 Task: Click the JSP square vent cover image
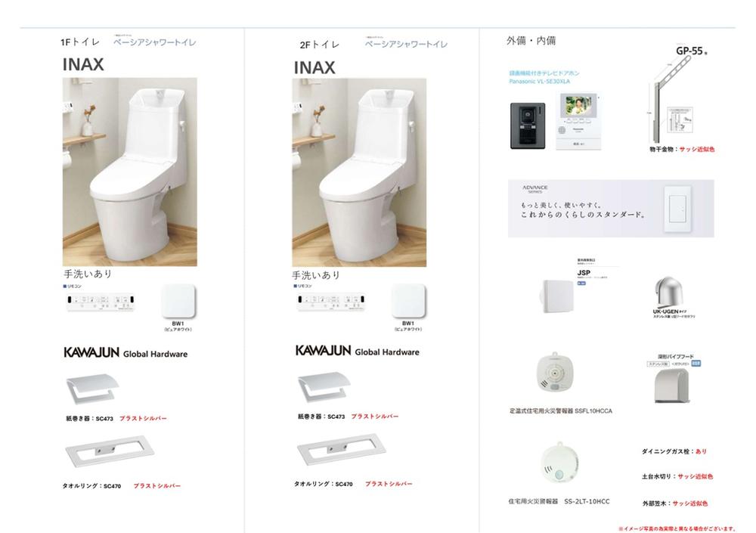[x=558, y=295]
